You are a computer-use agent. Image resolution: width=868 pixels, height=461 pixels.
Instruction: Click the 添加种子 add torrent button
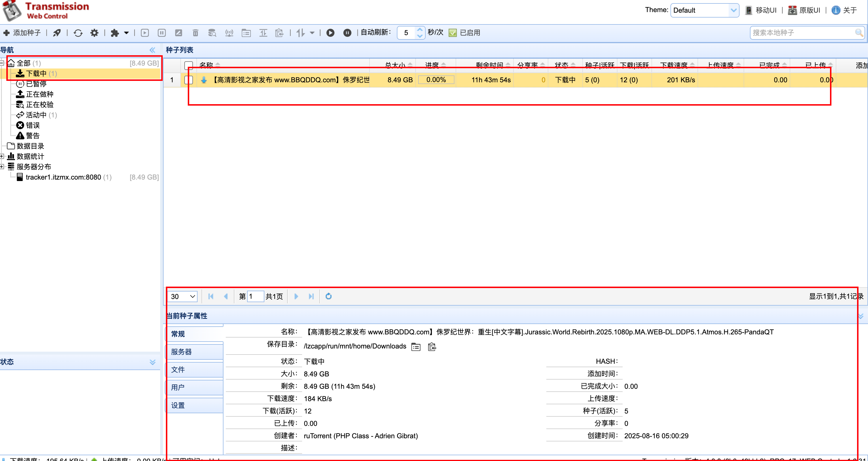pos(22,33)
